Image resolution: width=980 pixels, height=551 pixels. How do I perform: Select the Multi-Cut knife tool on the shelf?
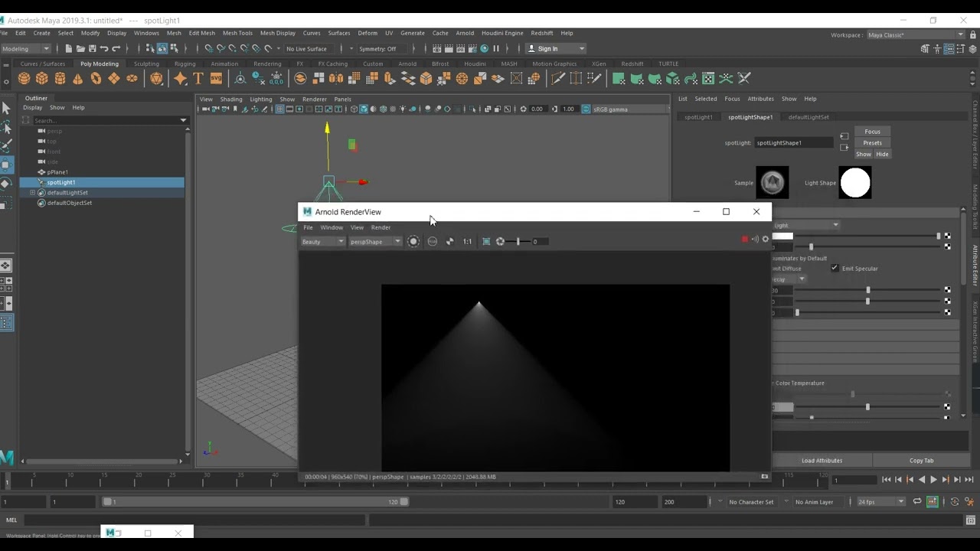coord(558,78)
